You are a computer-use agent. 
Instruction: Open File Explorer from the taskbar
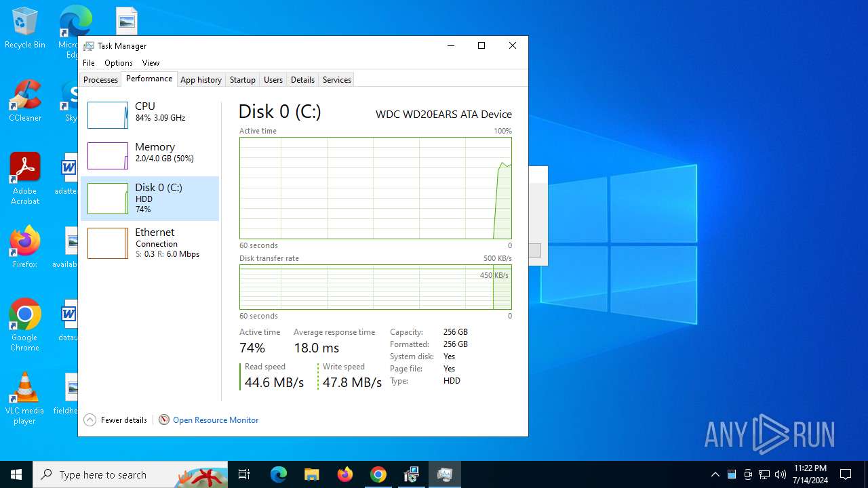pyautogui.click(x=311, y=474)
